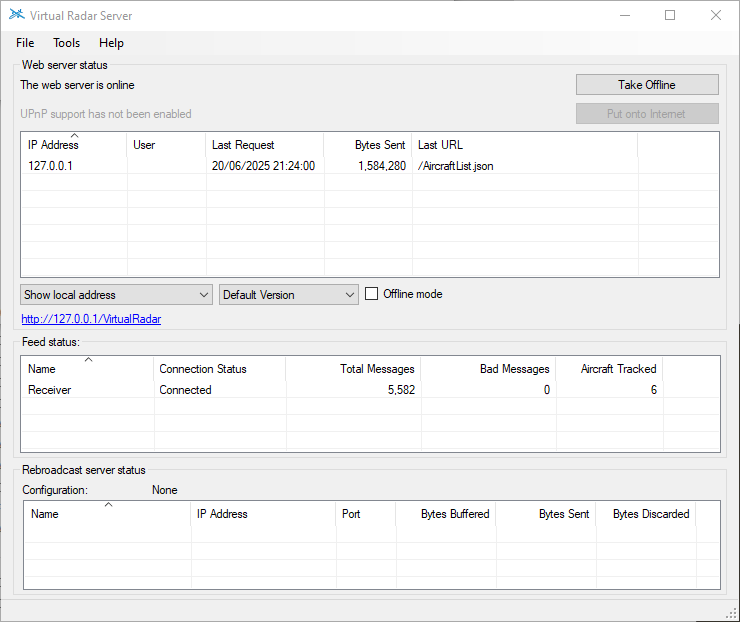Click the Bytes Discarded column header
Viewport: 740px width, 622px height.
646,514
